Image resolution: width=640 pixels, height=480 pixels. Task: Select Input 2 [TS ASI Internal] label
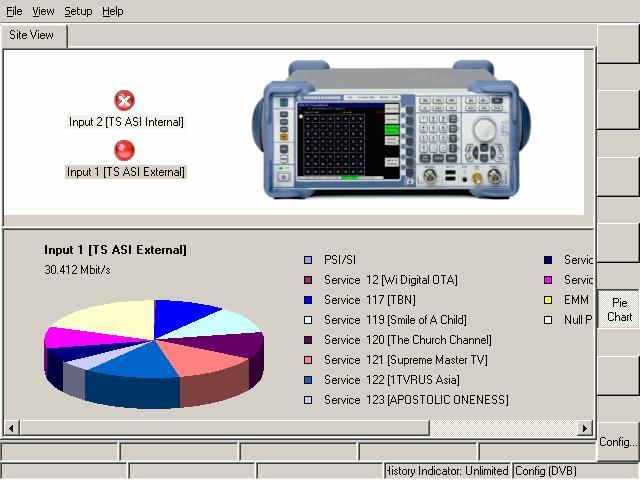(126, 122)
